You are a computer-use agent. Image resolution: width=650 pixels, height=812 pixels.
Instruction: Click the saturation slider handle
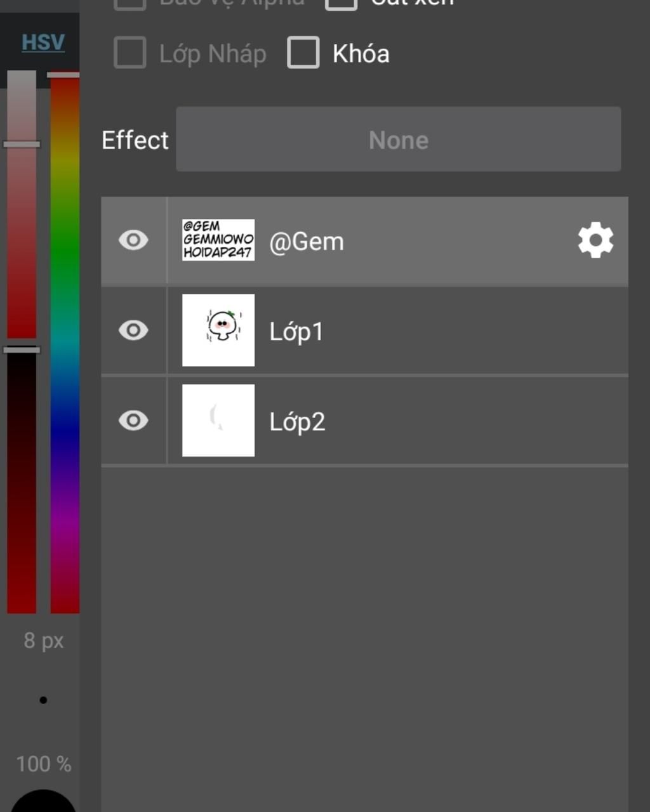[22, 145]
